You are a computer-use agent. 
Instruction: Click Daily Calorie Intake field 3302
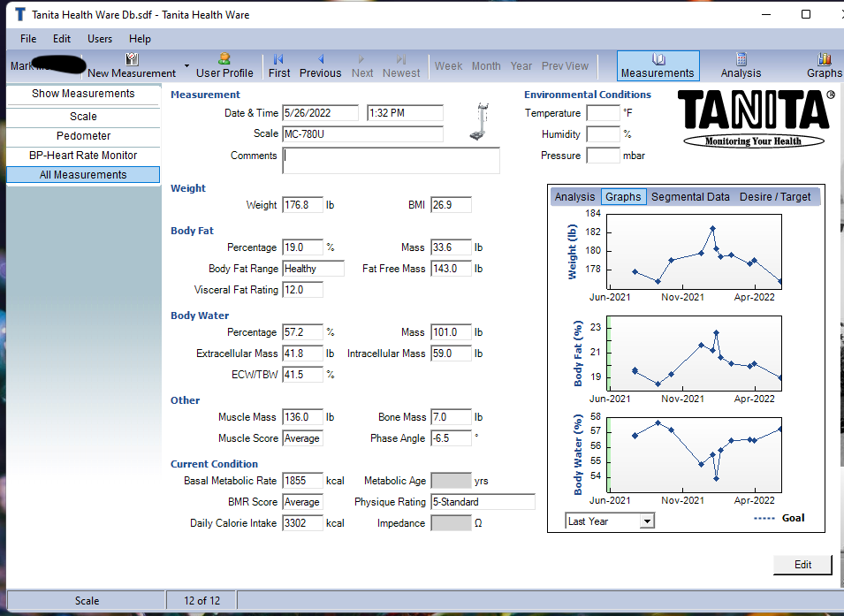click(302, 523)
